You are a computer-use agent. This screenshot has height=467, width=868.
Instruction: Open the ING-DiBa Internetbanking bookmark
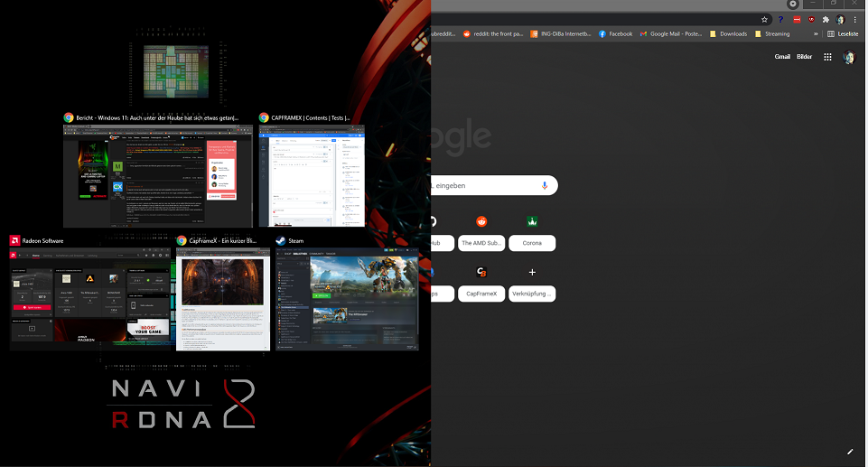click(561, 33)
